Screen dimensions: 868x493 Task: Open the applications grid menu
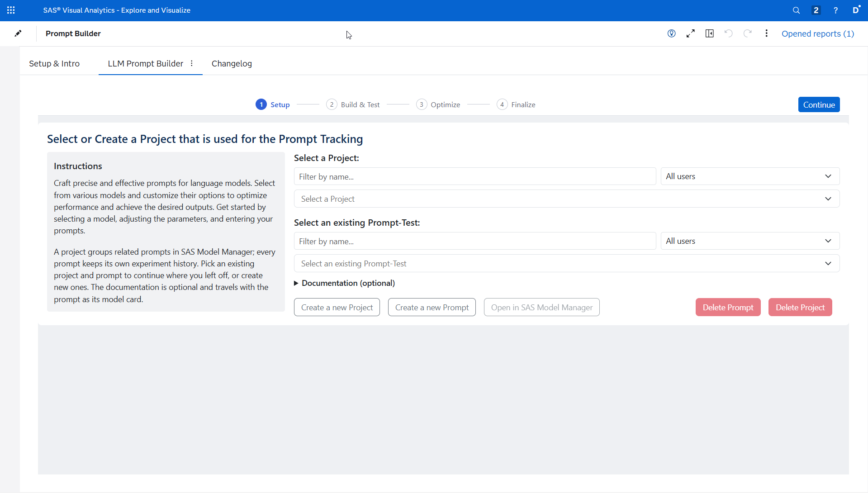[11, 10]
